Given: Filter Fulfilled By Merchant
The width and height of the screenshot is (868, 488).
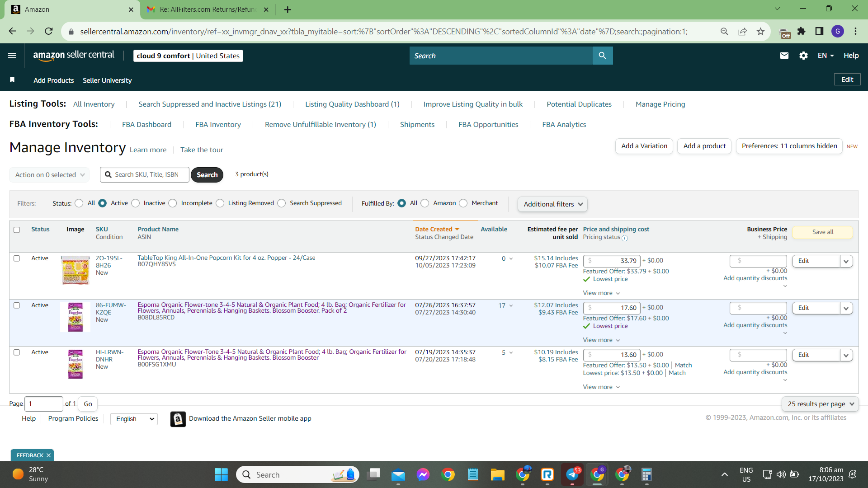Looking at the screenshot, I should click(x=463, y=203).
